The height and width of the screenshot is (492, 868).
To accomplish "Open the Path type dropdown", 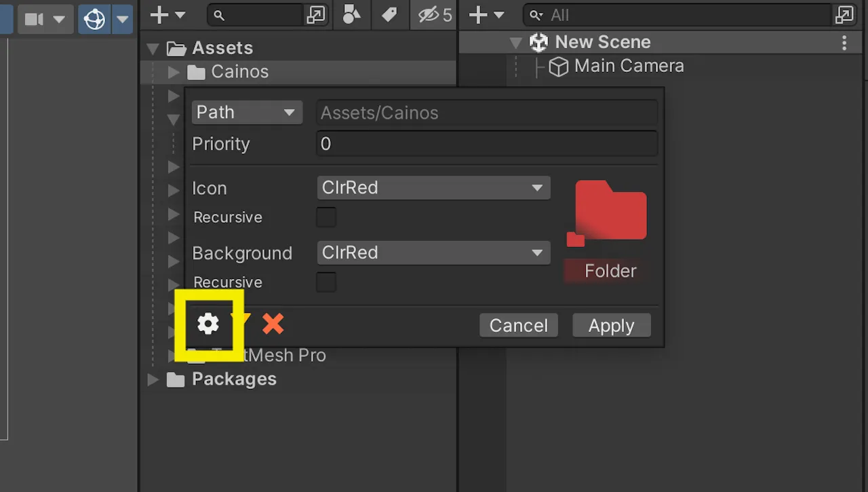I will 247,112.
